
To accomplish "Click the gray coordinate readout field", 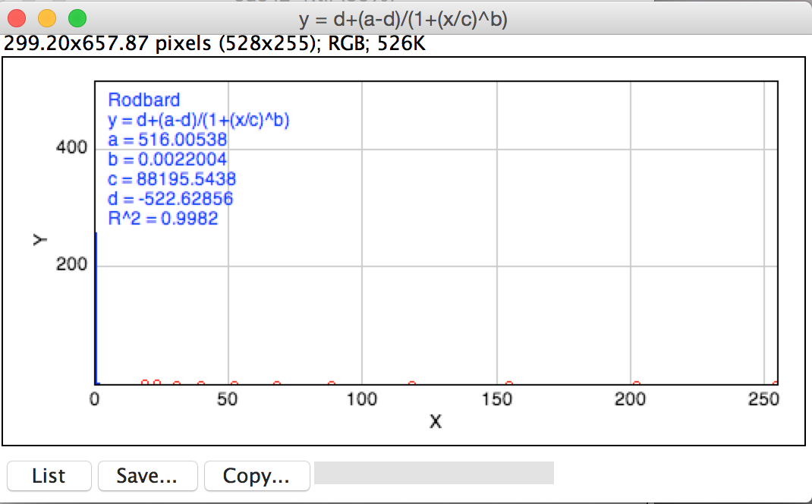I will point(433,472).
